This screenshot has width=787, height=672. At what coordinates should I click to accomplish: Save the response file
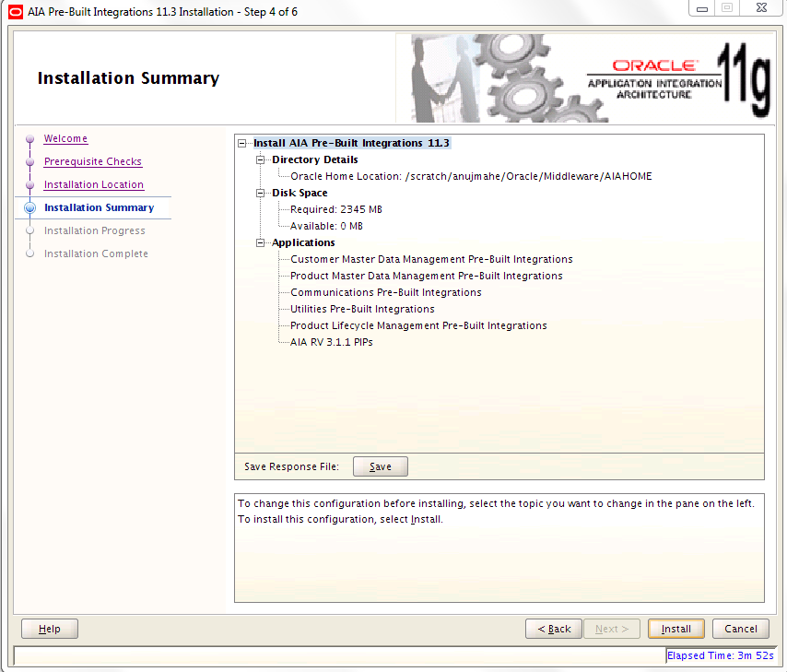point(381,466)
